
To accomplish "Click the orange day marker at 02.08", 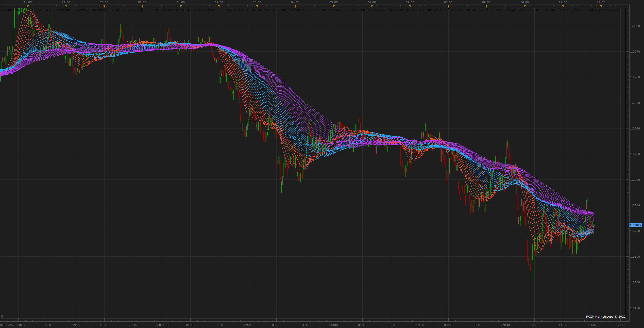I will tap(142, 6).
